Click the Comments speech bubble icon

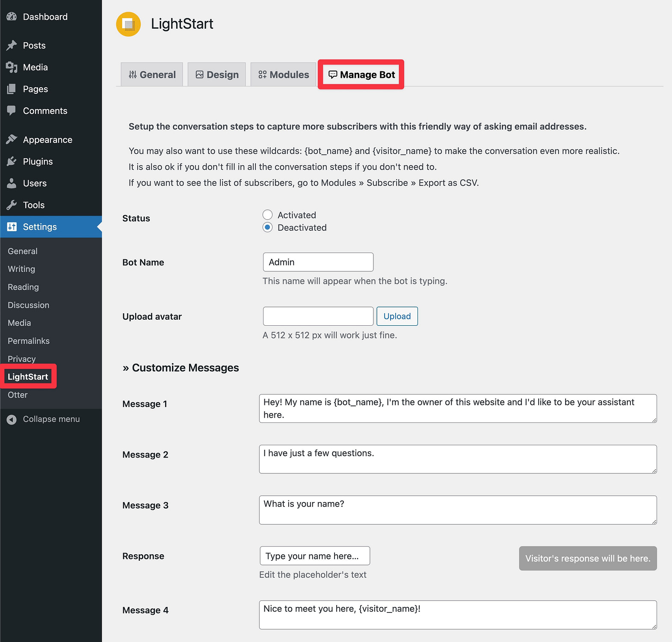click(x=12, y=111)
